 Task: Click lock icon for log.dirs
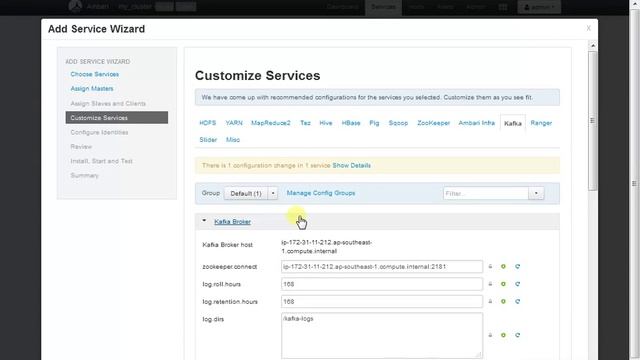click(490, 335)
